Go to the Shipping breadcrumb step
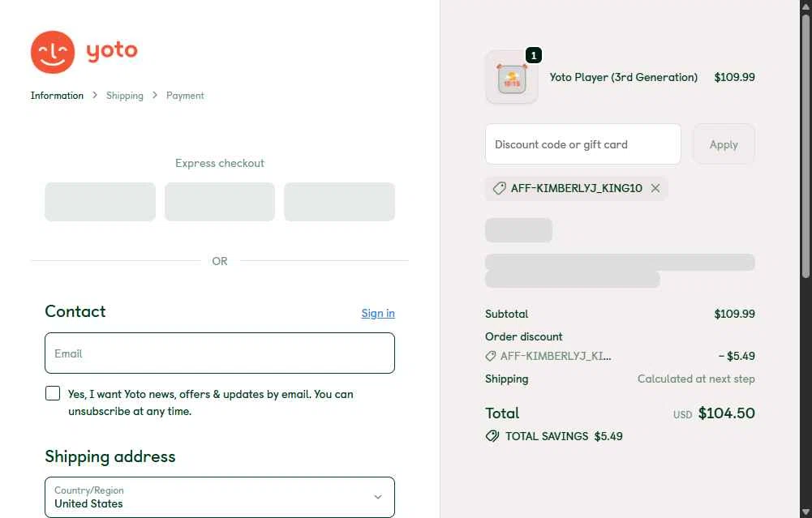Screen dimensions: 812x518 (x=124, y=96)
